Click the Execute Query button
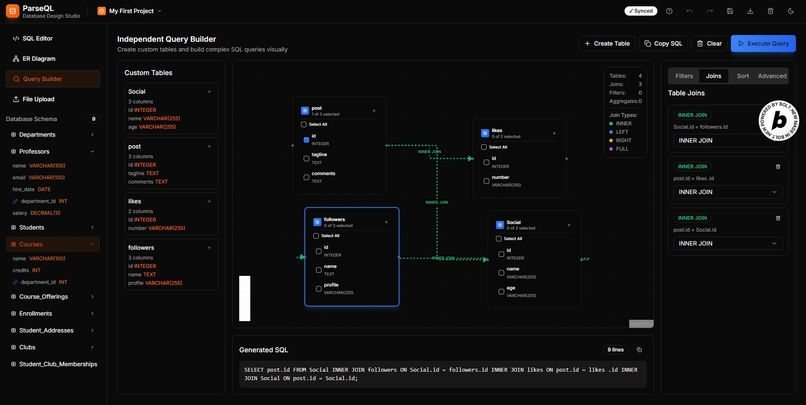 (763, 44)
